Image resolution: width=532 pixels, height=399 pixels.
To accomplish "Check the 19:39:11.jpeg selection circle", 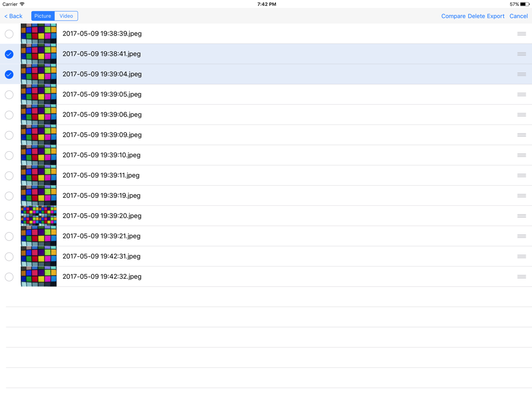I will tap(9, 176).
